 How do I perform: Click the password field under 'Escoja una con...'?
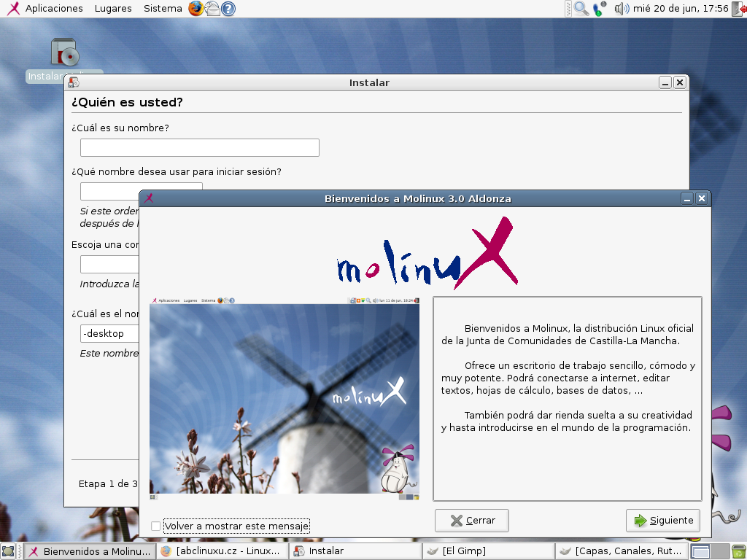[x=109, y=264]
